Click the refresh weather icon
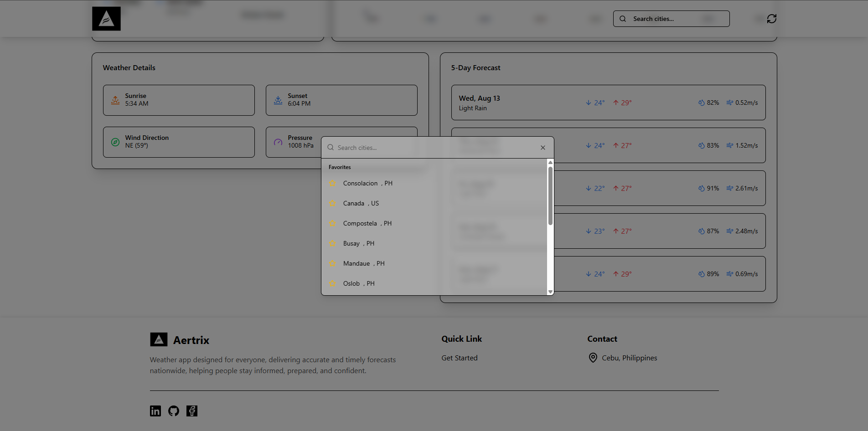Viewport: 868px width, 431px height. 771,19
